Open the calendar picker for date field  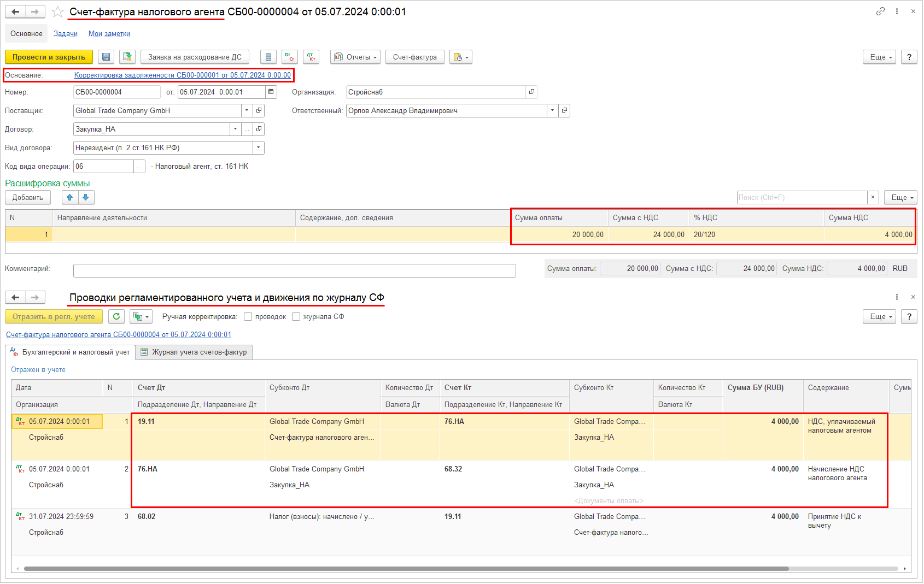point(271,92)
